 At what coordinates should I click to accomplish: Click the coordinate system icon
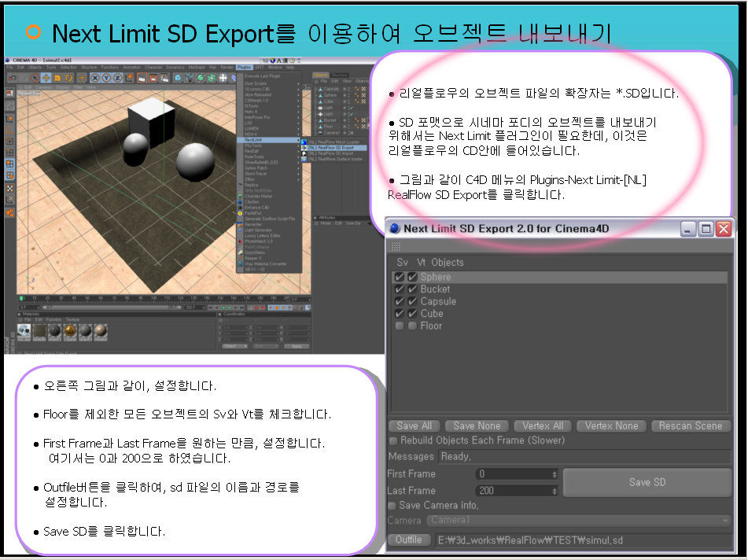click(x=129, y=78)
